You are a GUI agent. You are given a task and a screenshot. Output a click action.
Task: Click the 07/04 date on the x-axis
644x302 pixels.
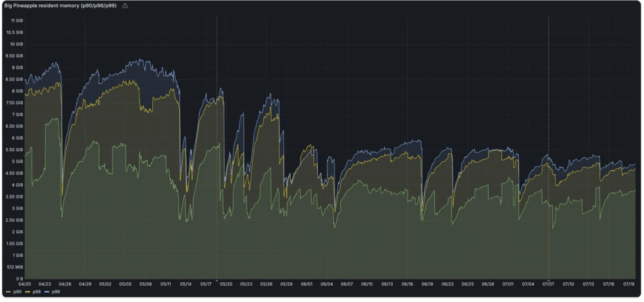click(528, 284)
